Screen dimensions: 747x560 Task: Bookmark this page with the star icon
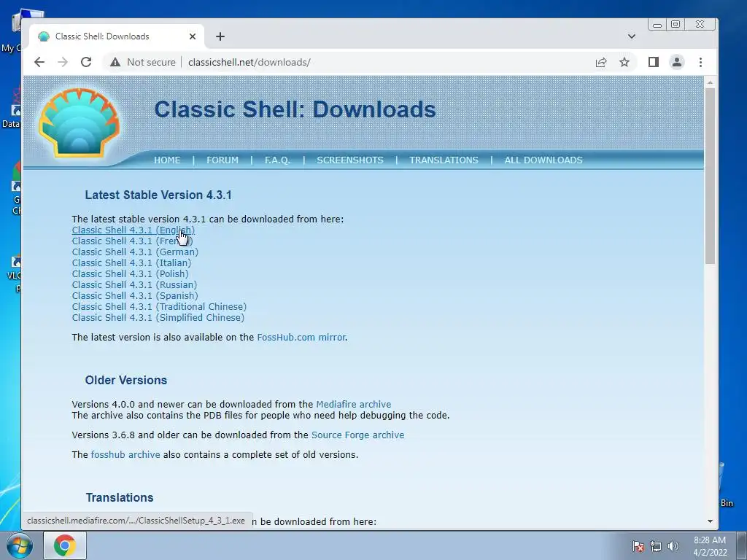click(624, 63)
